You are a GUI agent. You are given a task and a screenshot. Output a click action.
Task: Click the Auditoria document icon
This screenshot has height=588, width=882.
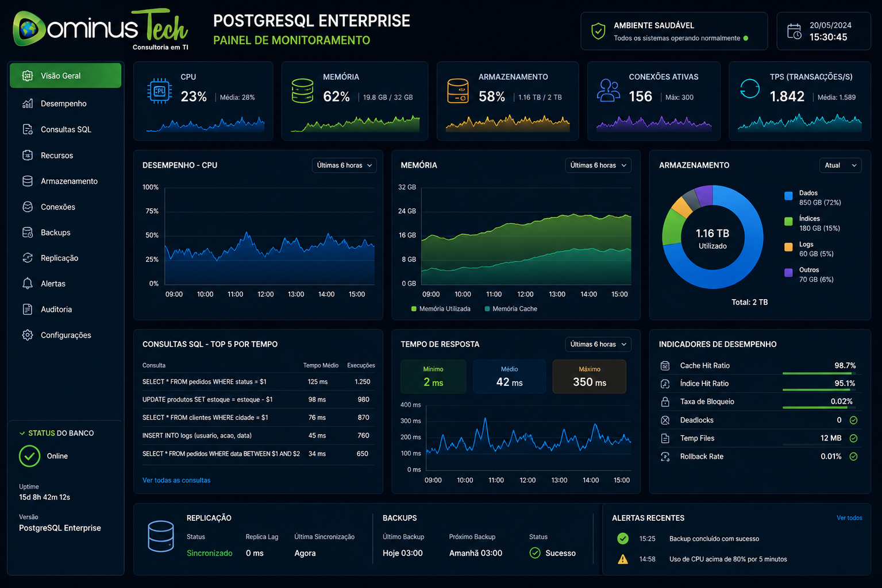[28, 310]
